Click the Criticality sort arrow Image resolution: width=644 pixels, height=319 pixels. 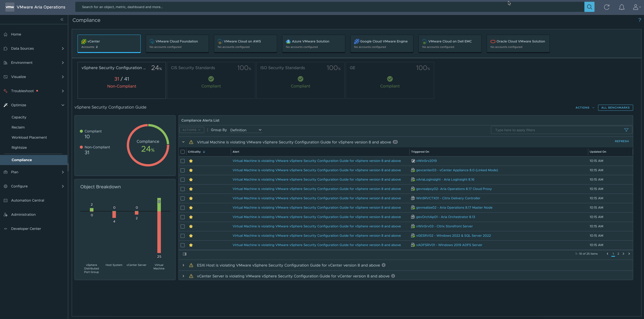tap(204, 152)
